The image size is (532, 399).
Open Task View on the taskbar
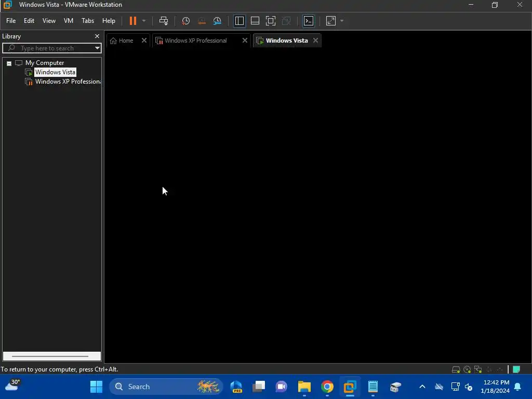(259, 387)
